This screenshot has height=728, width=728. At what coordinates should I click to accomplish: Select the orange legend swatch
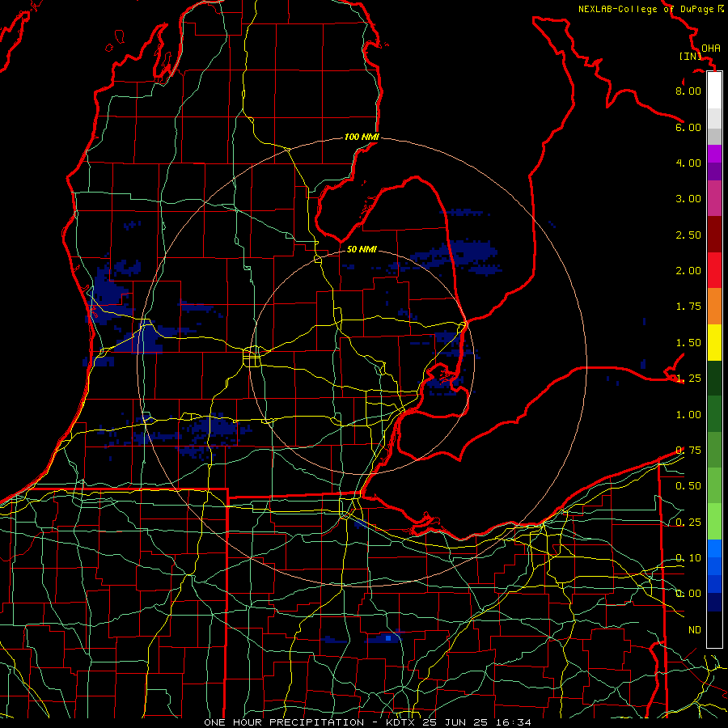[714, 306]
